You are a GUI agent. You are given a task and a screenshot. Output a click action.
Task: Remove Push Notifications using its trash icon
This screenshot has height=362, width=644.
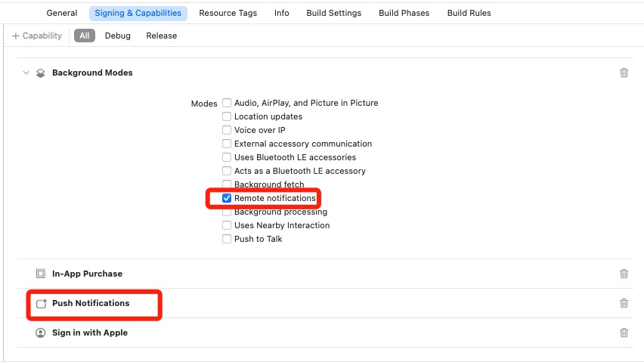click(x=624, y=303)
